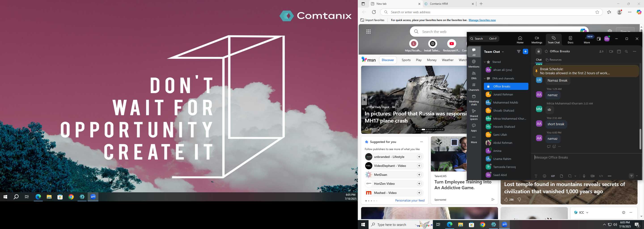Go to the previous slide in the MSN news carousel
Viewport: 644px width, 229px height.
click(x=364, y=100)
